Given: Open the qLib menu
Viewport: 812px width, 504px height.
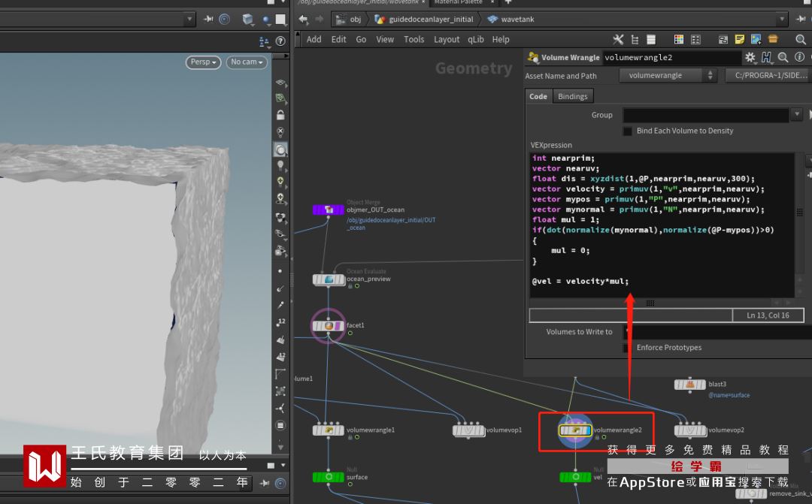Looking at the screenshot, I should [x=475, y=40].
